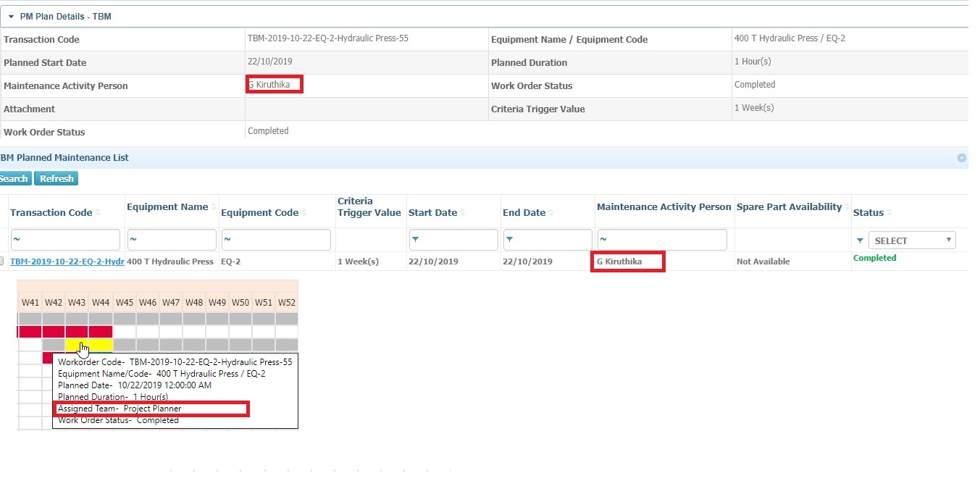Click the Criteria Trigger Value column header

(x=369, y=206)
